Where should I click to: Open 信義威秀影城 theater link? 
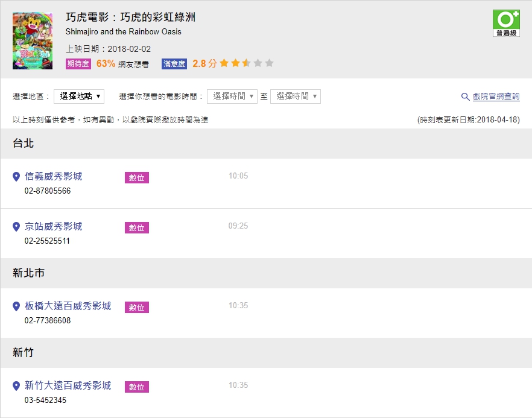pos(54,176)
